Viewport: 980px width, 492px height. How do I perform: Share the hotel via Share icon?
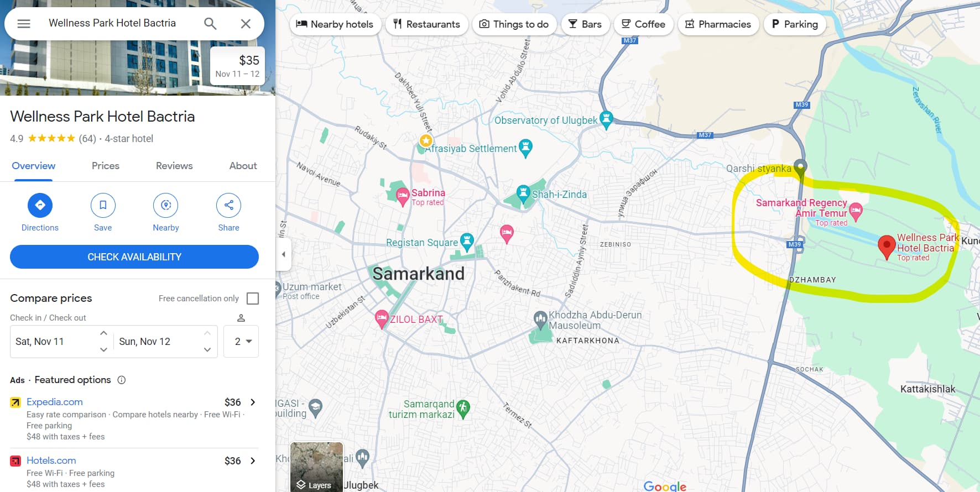pyautogui.click(x=228, y=205)
